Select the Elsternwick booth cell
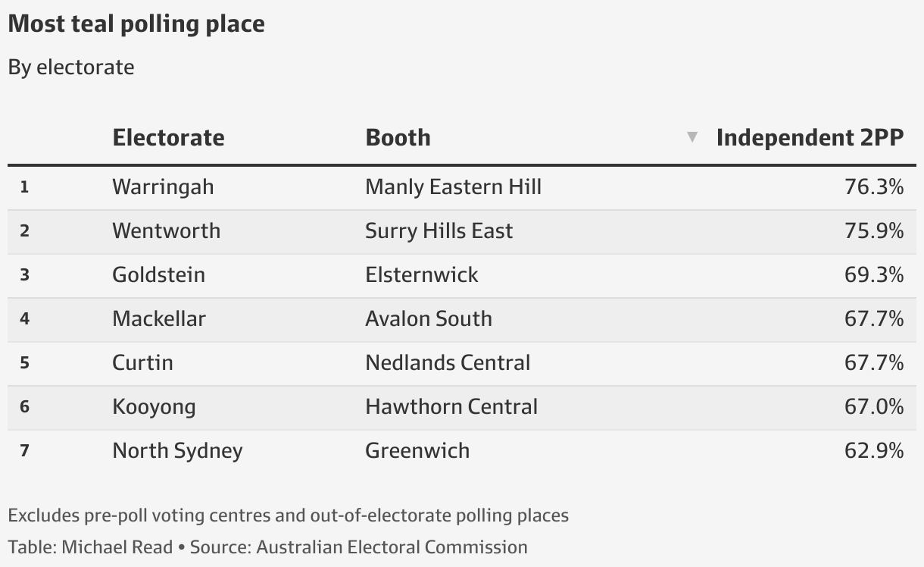The width and height of the screenshot is (924, 567). point(422,274)
